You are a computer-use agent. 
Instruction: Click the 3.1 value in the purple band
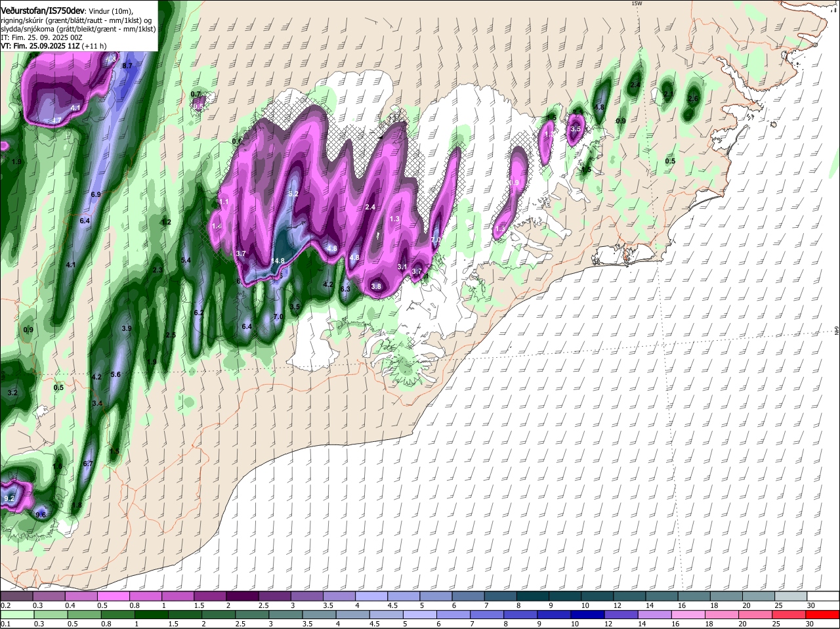point(402,267)
